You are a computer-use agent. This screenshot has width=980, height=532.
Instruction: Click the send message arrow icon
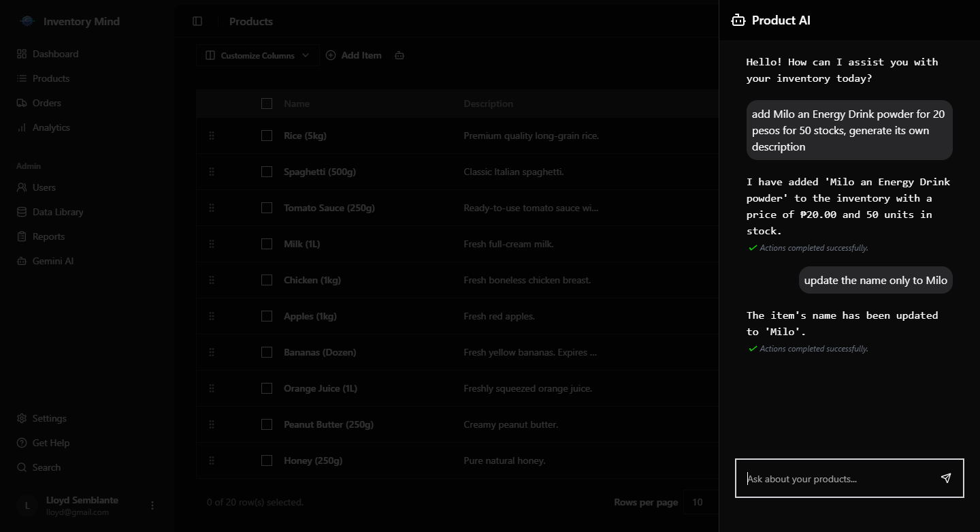click(x=946, y=478)
